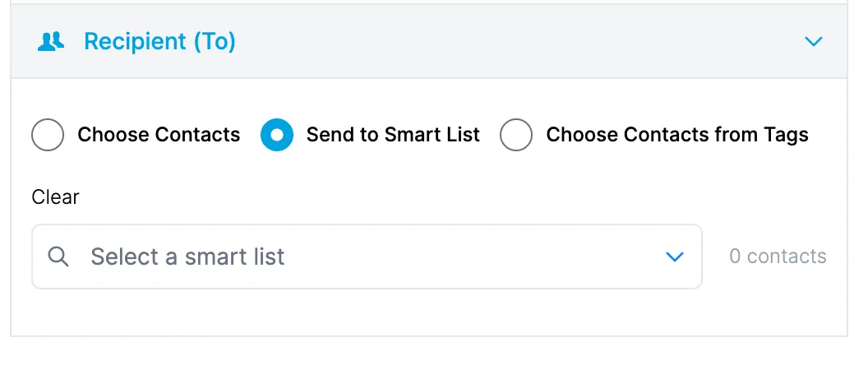This screenshot has height=365, width=868.
Task: Click the '(To)' part of the section title
Action: click(214, 41)
